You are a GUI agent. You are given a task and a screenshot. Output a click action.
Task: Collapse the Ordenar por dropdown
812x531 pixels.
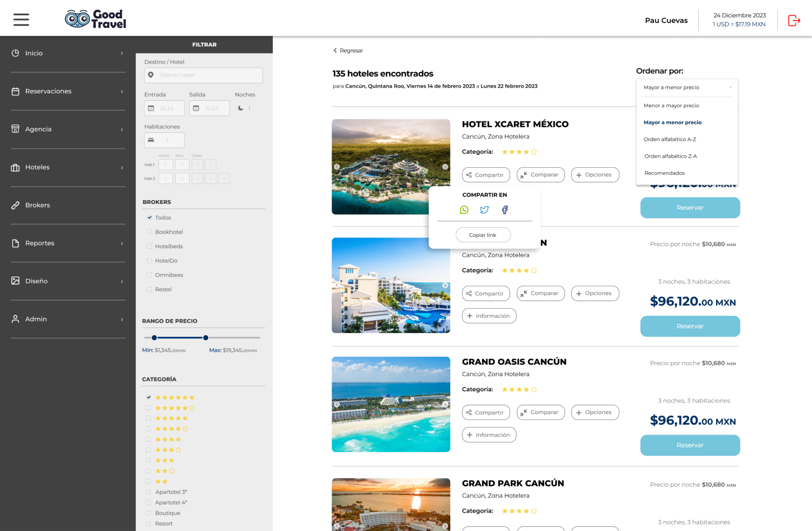pos(730,87)
